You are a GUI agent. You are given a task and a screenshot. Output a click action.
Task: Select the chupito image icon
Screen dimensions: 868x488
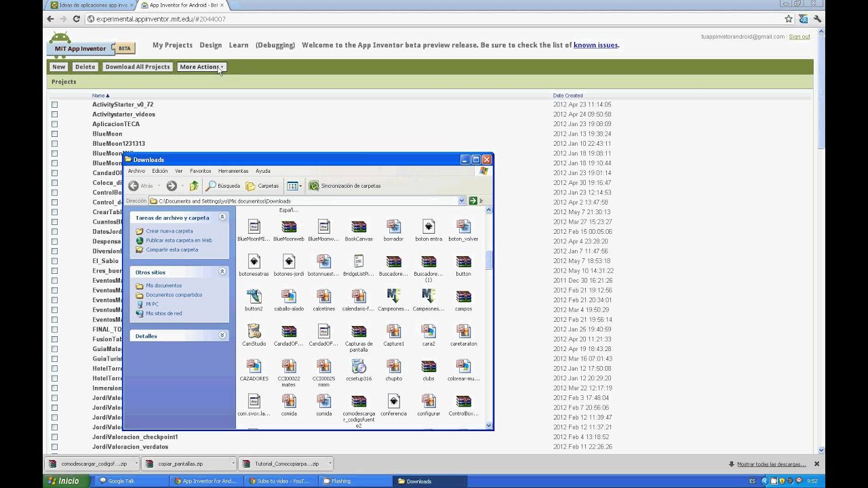click(x=393, y=367)
